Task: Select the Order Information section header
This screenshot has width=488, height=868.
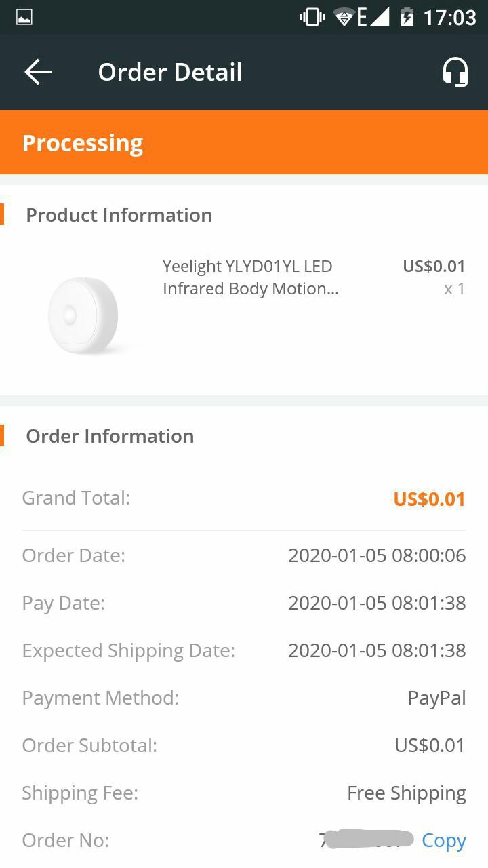Action: coord(110,436)
